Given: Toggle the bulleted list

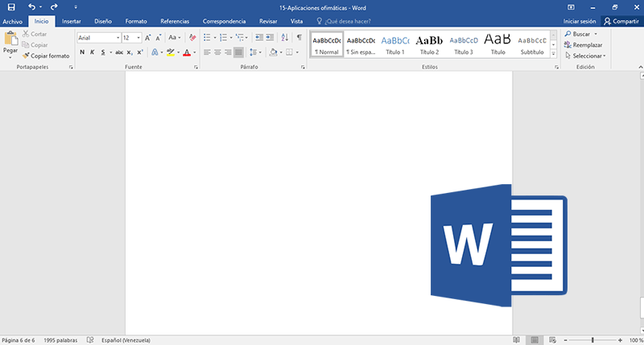Looking at the screenshot, I should coord(207,38).
